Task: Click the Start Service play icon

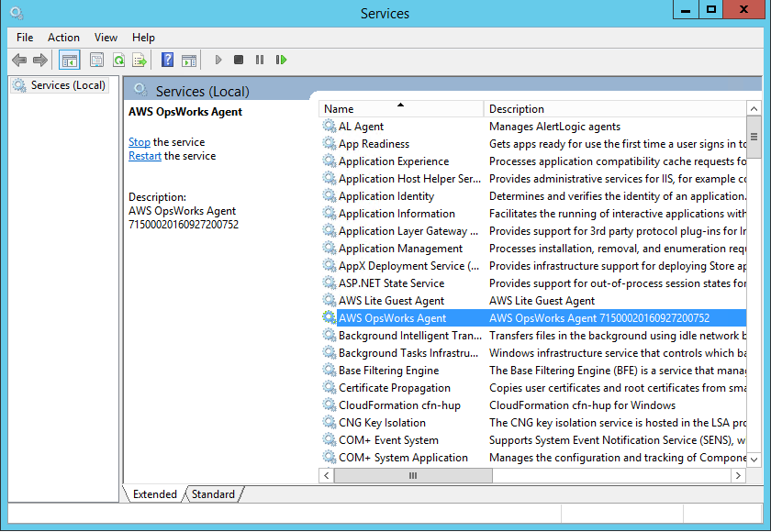Action: [x=218, y=60]
